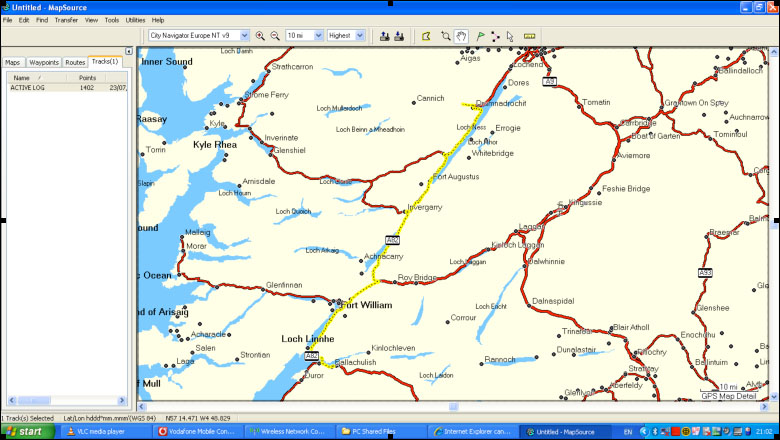Switch to Wireless Network Connection in taskbar
This screenshot has width=780, height=440.
(291, 432)
